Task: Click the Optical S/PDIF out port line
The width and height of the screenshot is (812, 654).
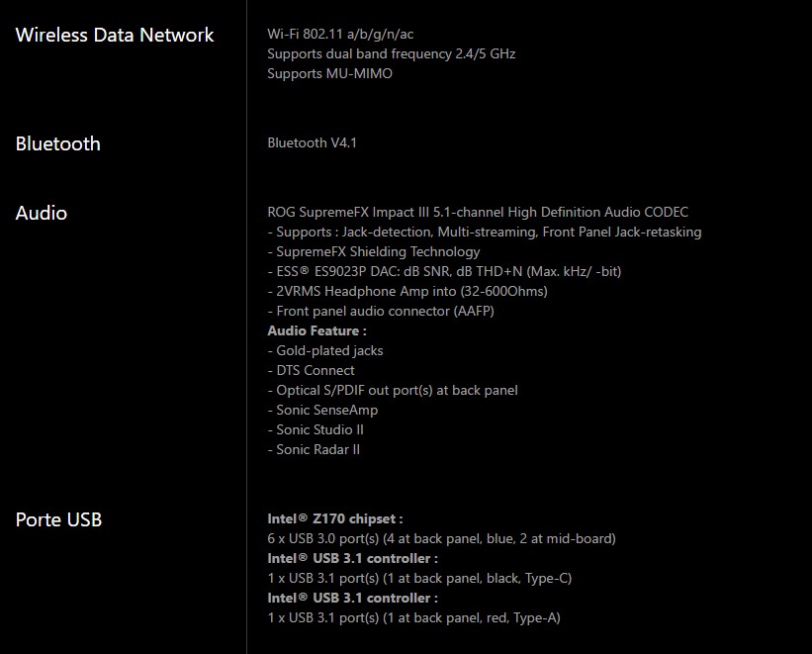Action: (x=393, y=390)
